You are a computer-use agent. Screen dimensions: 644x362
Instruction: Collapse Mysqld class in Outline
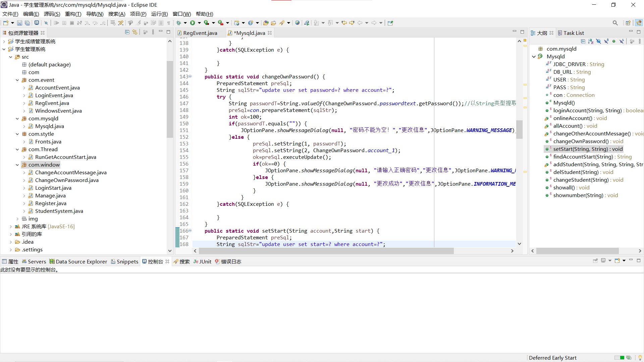(534, 57)
